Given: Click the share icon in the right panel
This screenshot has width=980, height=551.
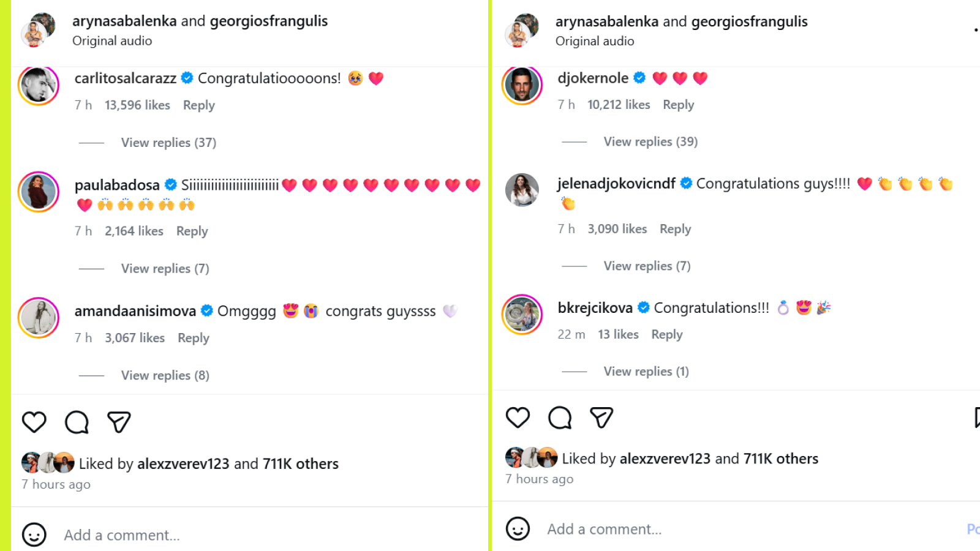Looking at the screenshot, I should [601, 418].
